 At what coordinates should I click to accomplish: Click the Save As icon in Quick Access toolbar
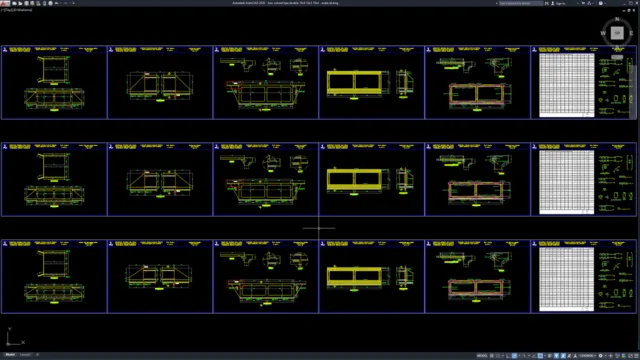[32, 3]
